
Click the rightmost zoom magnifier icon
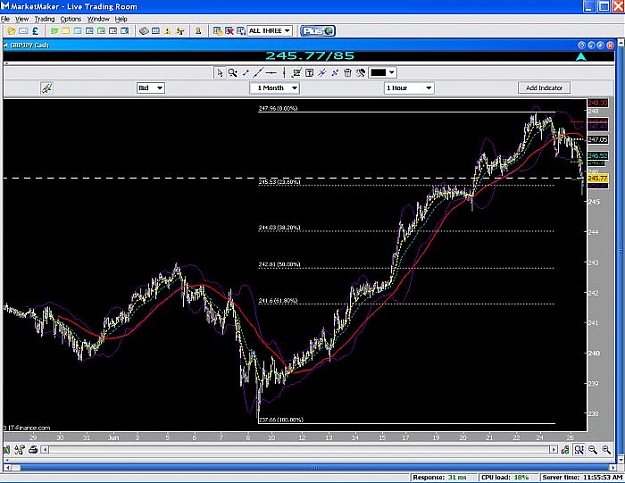point(606,450)
